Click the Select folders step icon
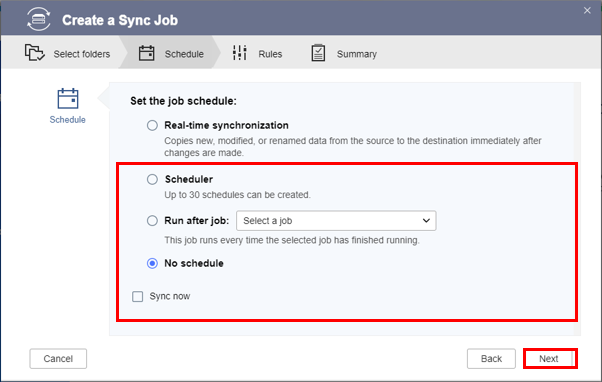Image resolution: width=602 pixels, height=382 pixels. click(x=35, y=53)
